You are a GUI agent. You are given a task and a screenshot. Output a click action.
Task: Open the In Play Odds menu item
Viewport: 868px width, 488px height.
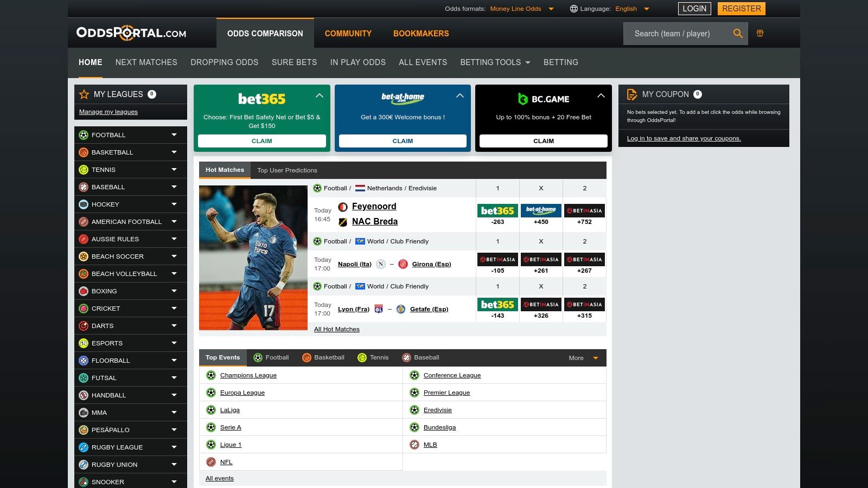pyautogui.click(x=358, y=62)
